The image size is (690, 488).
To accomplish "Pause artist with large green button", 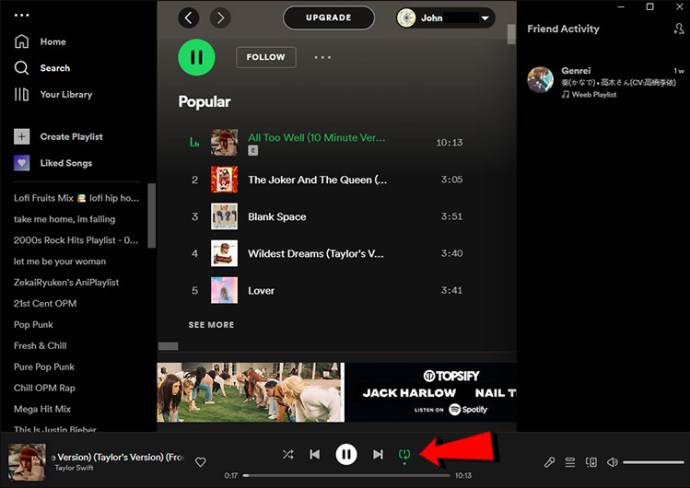I will [x=196, y=57].
